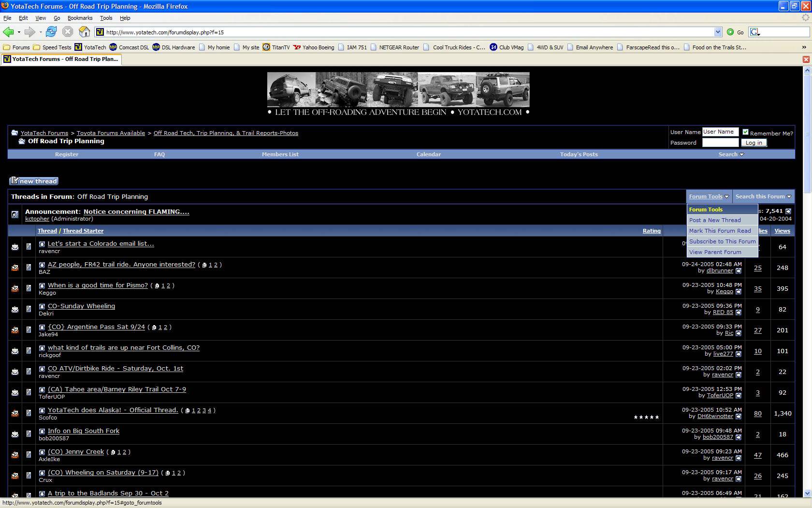This screenshot has width=812, height=508.
Task: Click the YotaTech banner image
Action: click(x=398, y=95)
